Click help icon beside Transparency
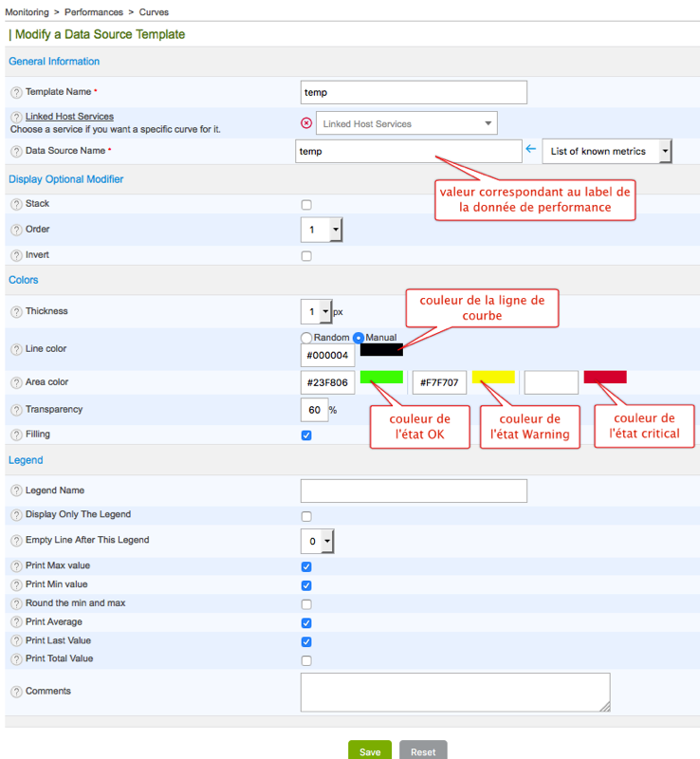 pos(16,410)
